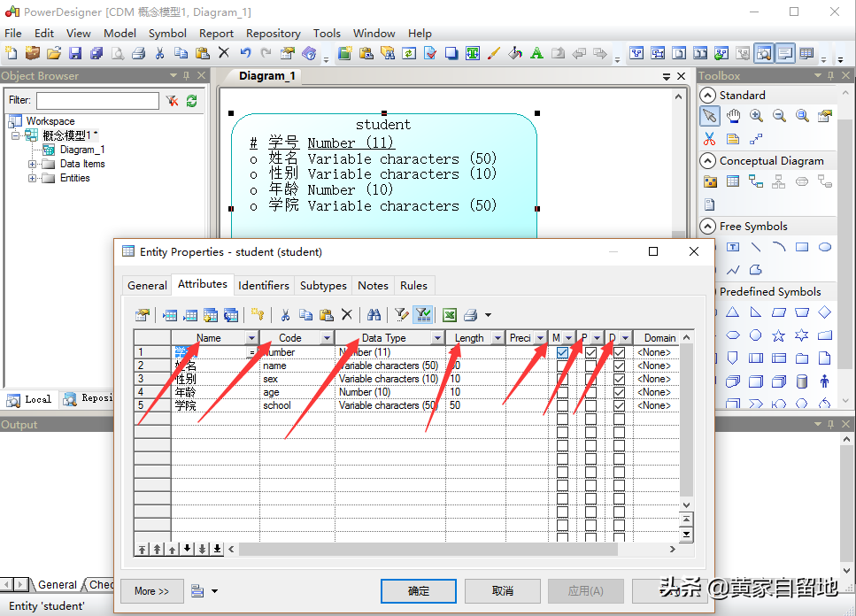Select the Entity tool in Conceptual Diagram palette
Screen dimensions: 856x616
(x=732, y=181)
